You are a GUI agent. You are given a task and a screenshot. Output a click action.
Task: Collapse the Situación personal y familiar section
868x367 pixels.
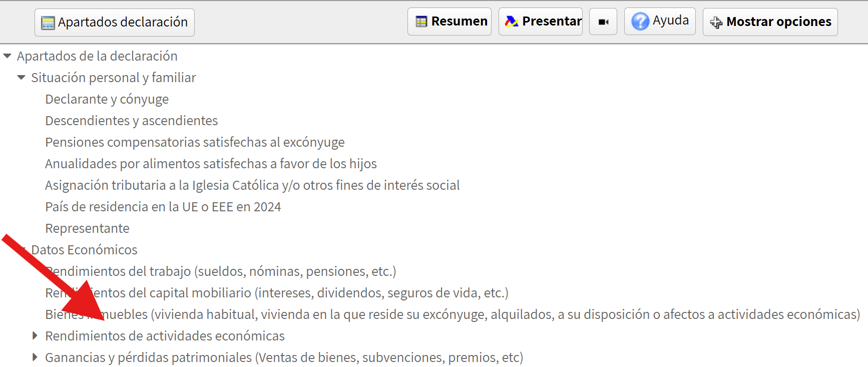click(22, 78)
